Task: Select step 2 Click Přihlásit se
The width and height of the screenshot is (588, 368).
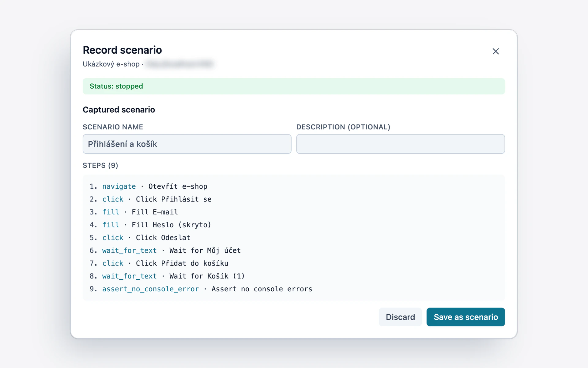Action: (150, 199)
